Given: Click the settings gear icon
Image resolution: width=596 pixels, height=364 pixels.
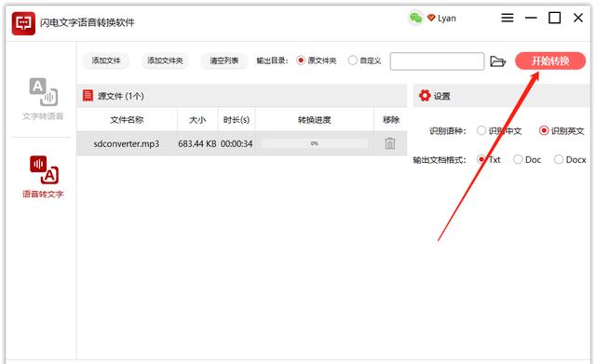Looking at the screenshot, I should click(x=425, y=95).
